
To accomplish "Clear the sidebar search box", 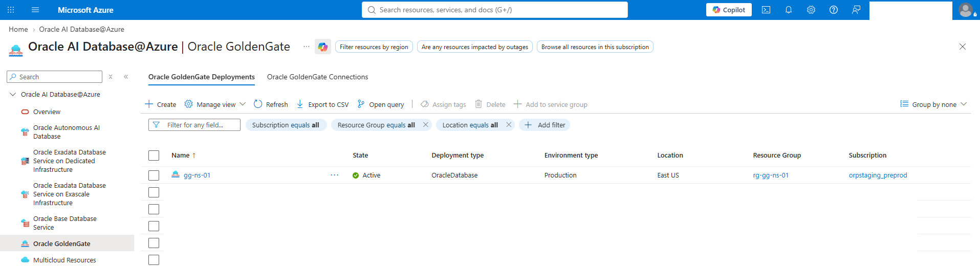I will click(x=111, y=77).
